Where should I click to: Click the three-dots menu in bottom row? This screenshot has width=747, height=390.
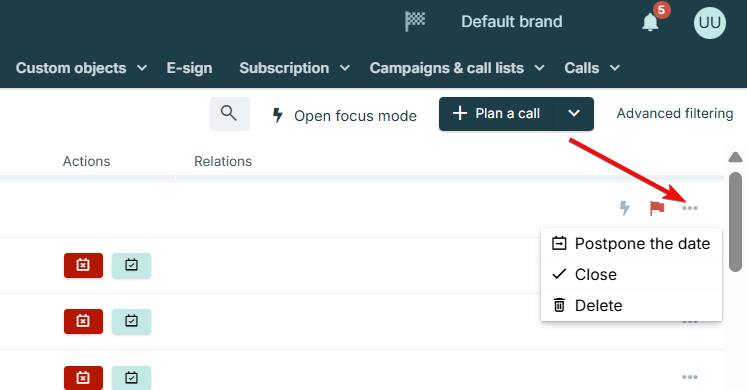(x=689, y=377)
